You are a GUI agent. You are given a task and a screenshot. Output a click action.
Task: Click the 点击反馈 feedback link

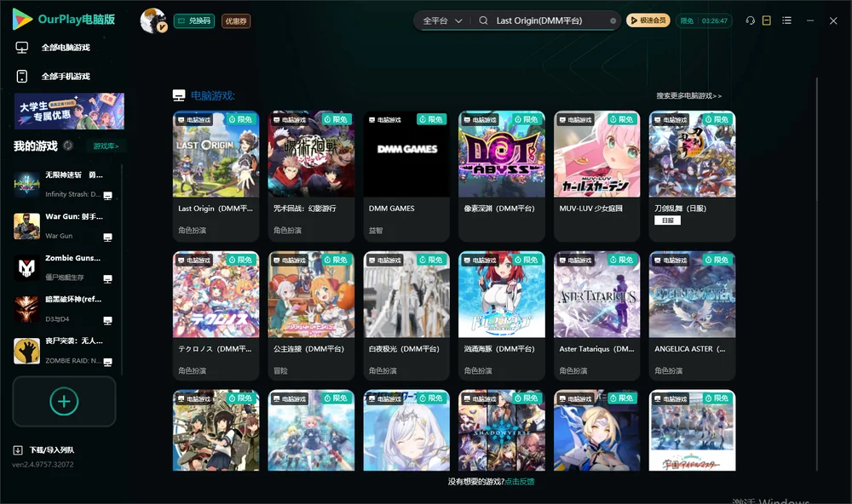pyautogui.click(x=520, y=482)
